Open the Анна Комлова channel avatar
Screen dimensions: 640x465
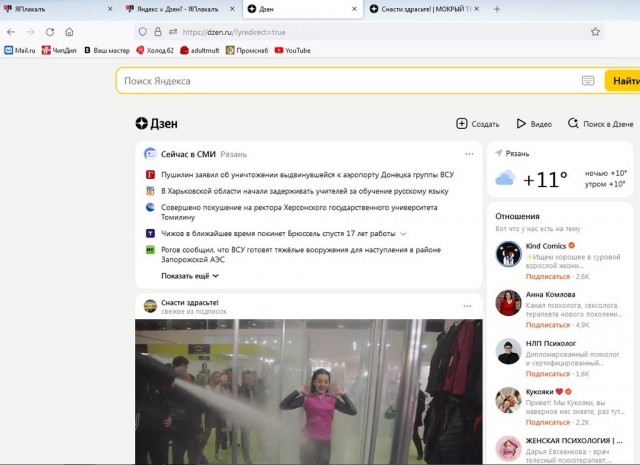click(508, 303)
